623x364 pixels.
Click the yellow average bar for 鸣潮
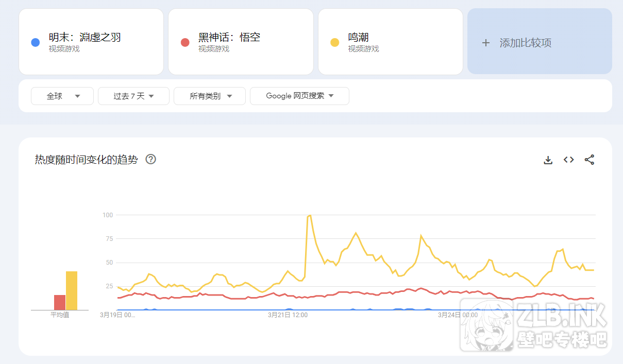[x=72, y=291]
